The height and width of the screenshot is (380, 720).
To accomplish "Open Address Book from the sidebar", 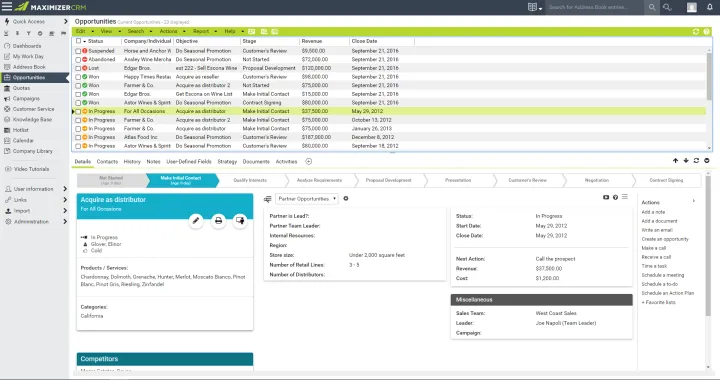I will 29,67.
